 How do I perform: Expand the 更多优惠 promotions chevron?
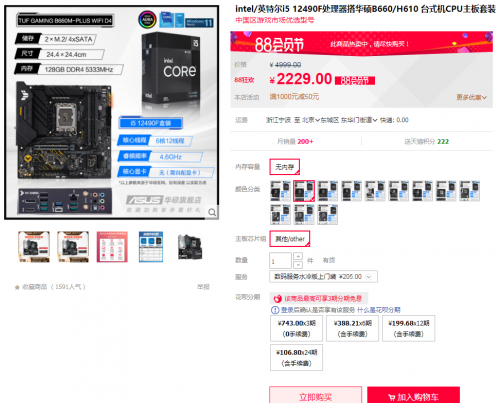coord(484,97)
